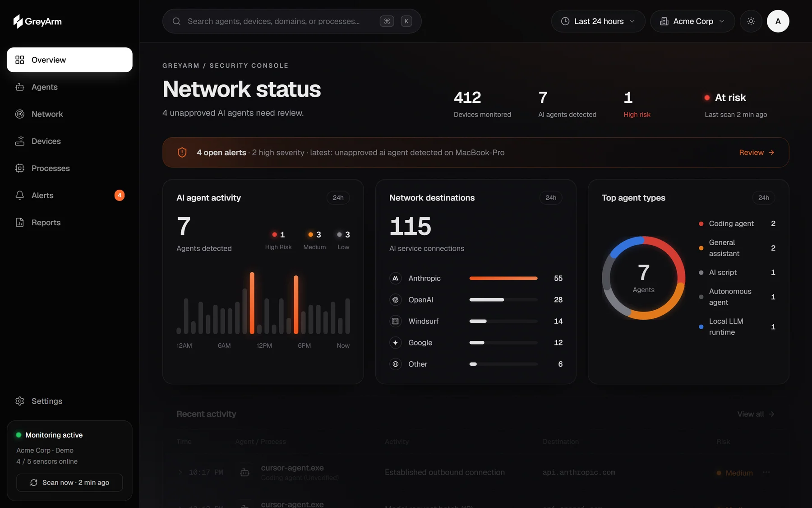Navigate to Network section

(69, 114)
